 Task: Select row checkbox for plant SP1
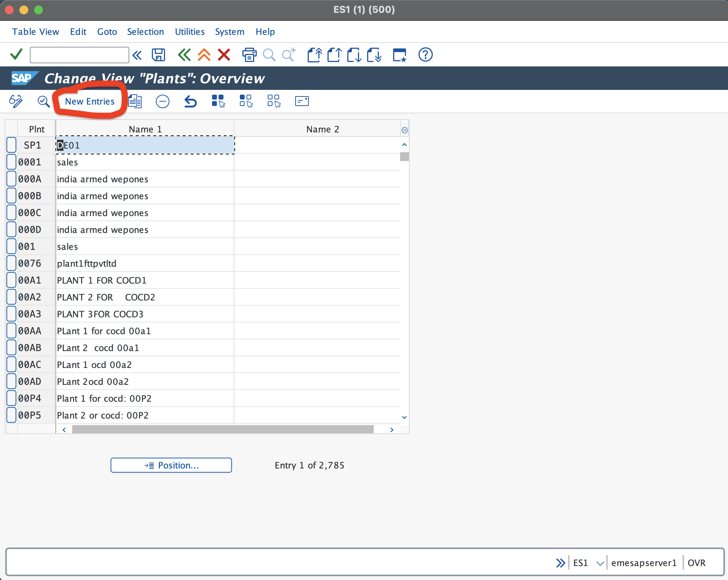pos(11,145)
